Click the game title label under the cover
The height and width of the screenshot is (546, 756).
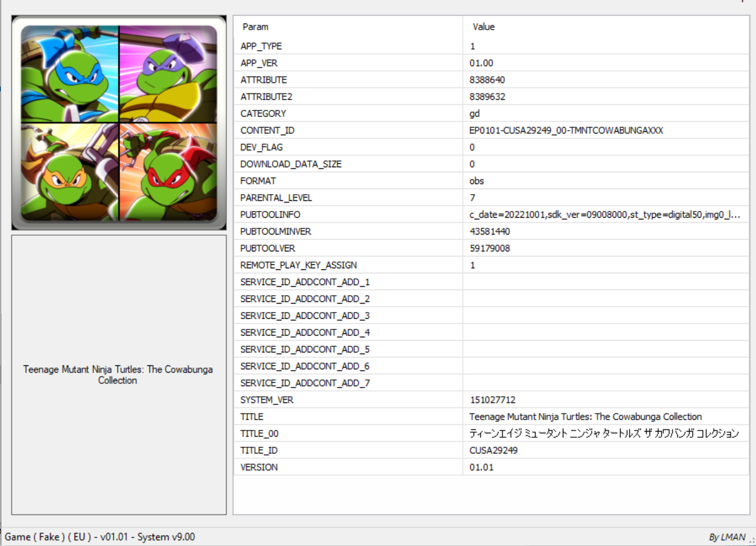click(118, 375)
